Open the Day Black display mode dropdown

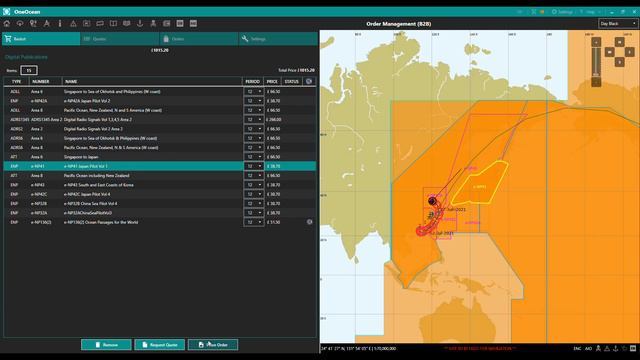(618, 24)
